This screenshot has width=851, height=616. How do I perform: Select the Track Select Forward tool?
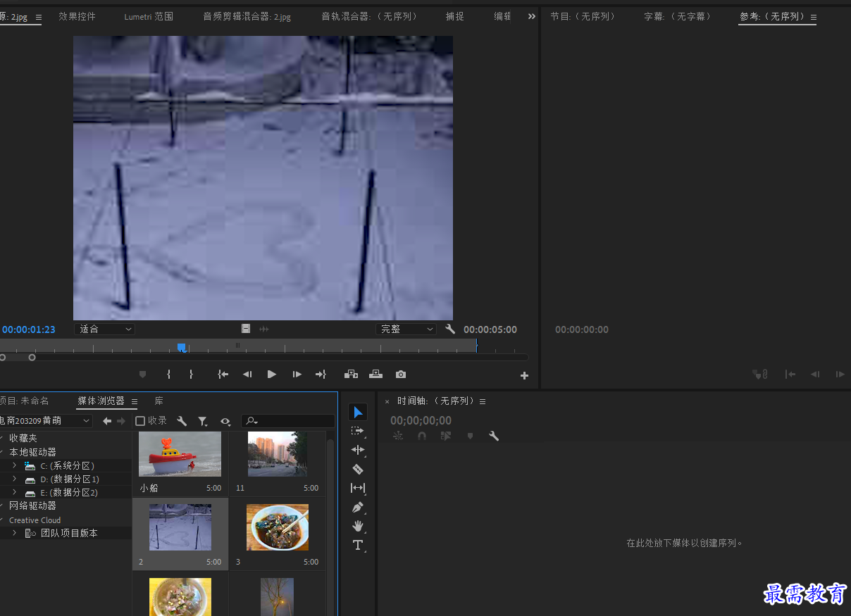click(358, 431)
